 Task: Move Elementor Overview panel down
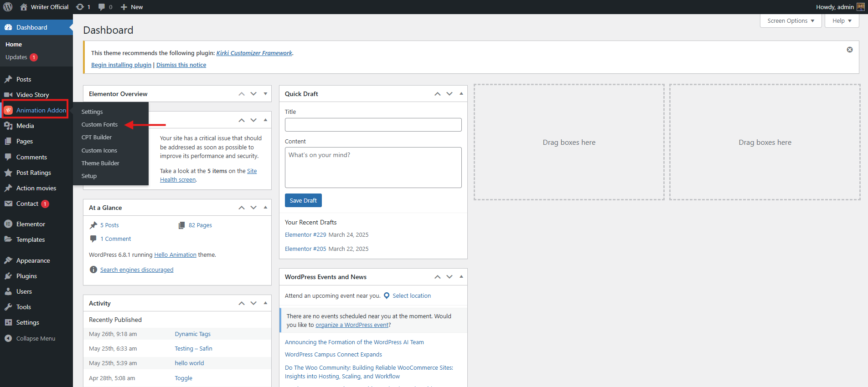click(253, 94)
